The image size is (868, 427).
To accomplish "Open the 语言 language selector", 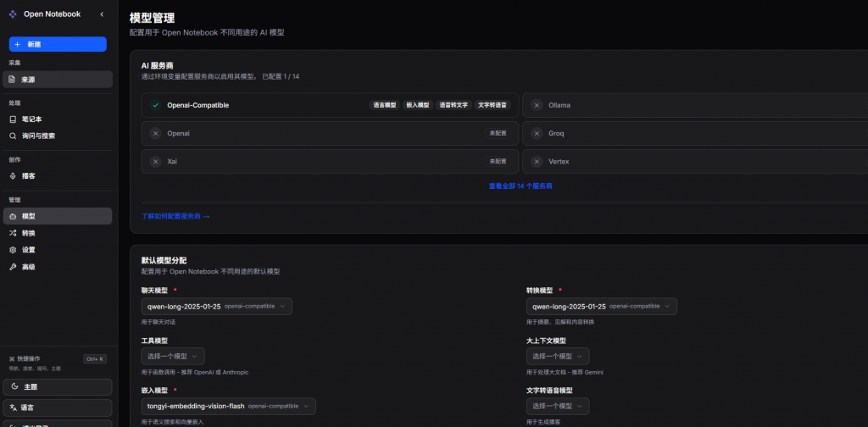I will tap(58, 408).
